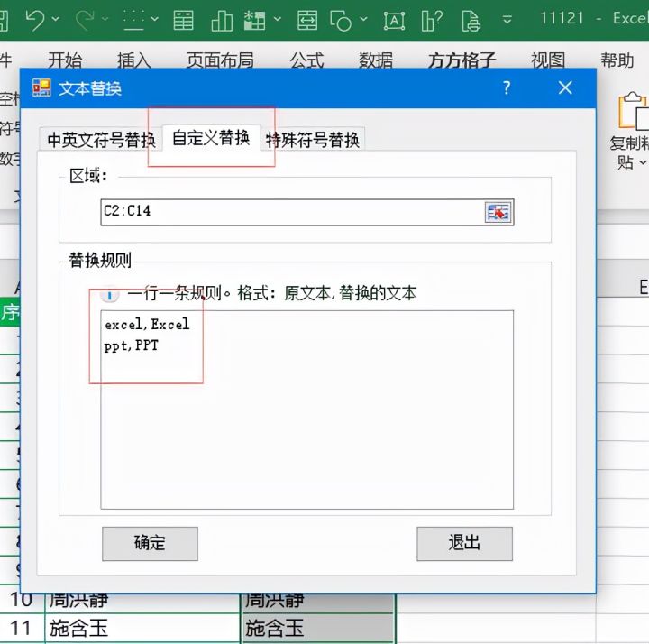Select row 11 header in the sheet
This screenshot has height=644, width=649.
tap(21, 628)
